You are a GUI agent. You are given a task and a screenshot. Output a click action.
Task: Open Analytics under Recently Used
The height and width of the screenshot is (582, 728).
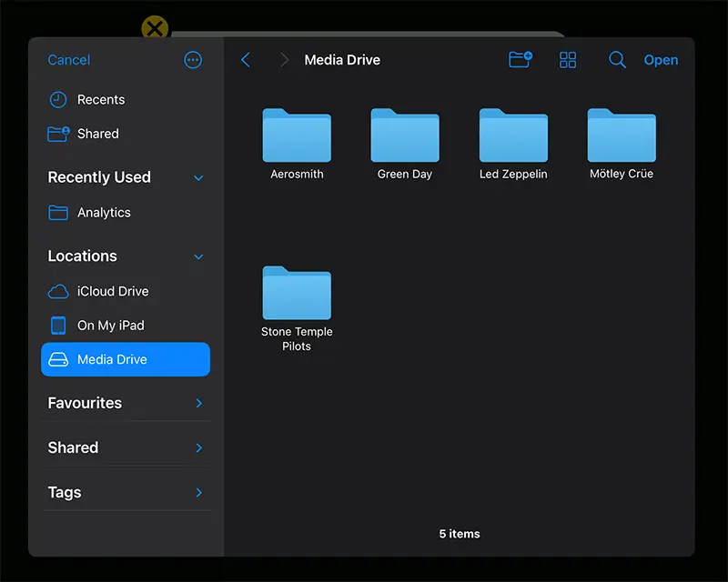126,213
